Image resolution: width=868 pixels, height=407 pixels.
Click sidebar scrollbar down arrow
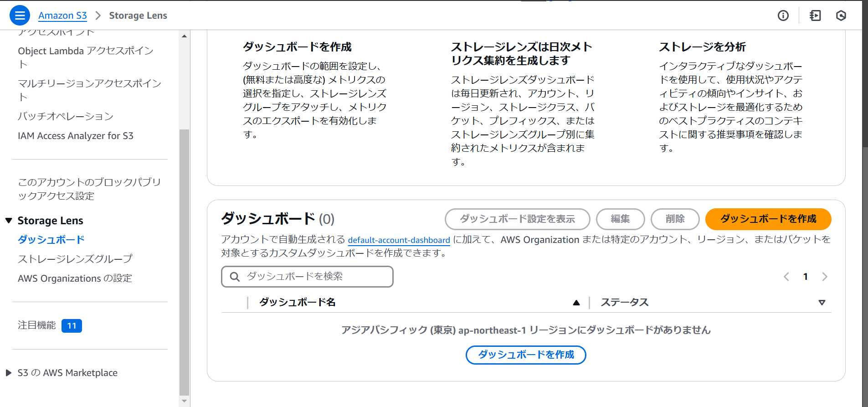pyautogui.click(x=184, y=401)
